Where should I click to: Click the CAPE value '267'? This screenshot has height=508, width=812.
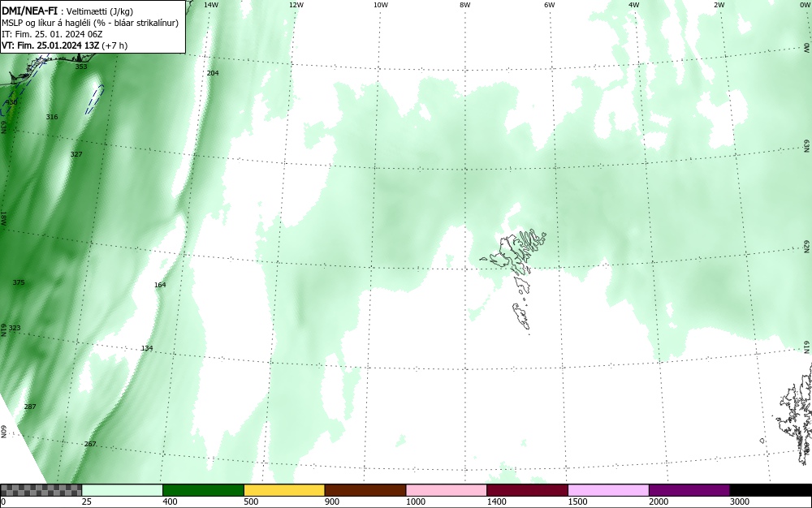[x=90, y=444]
